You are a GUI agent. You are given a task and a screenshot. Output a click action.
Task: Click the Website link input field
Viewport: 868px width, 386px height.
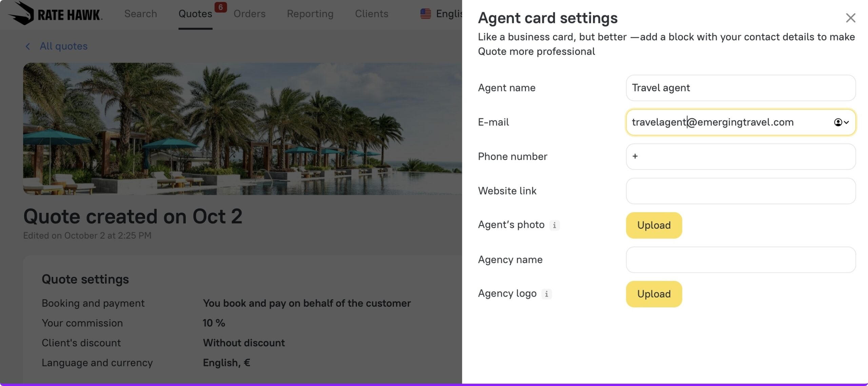pos(741,191)
